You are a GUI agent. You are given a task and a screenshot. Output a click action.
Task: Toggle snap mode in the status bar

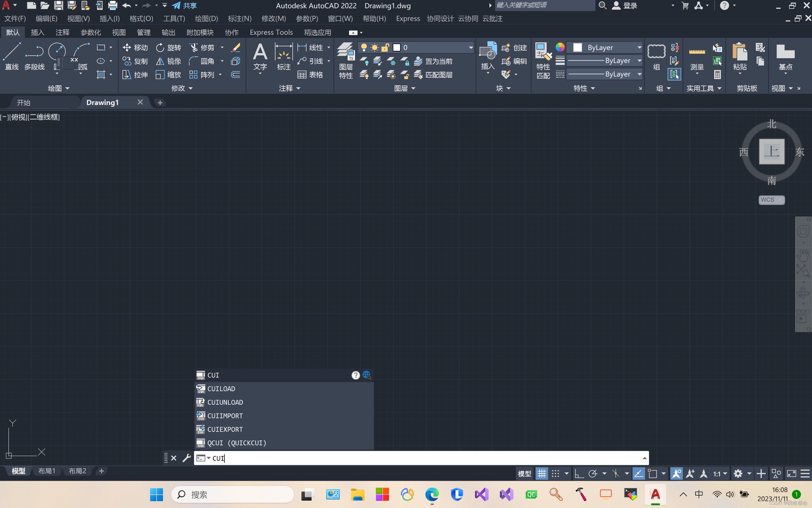[555, 473]
